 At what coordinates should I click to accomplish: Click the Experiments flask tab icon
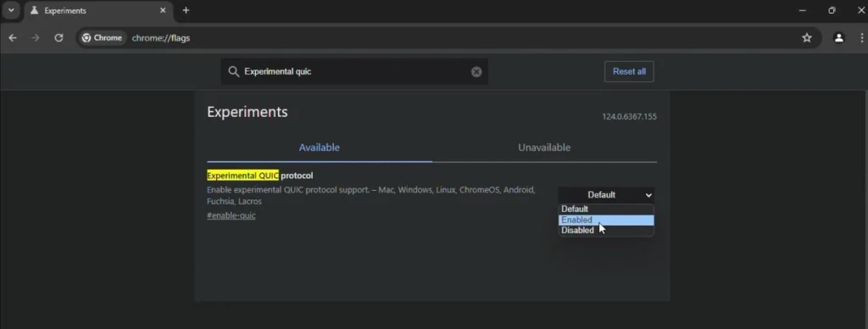tap(34, 10)
